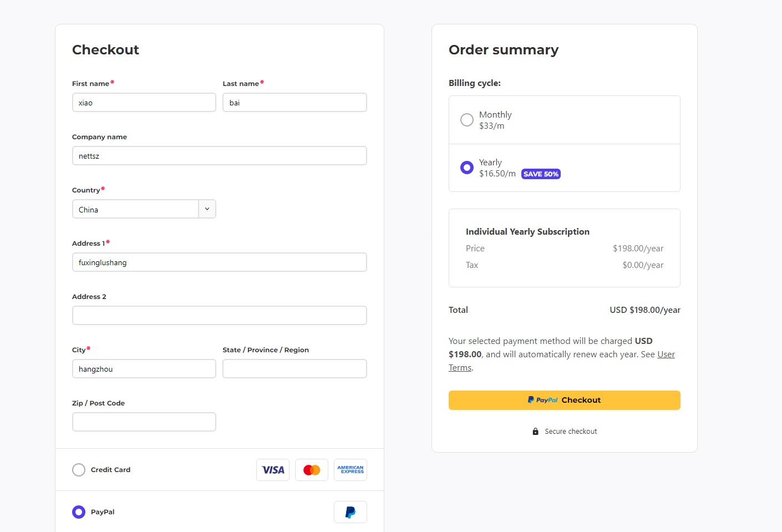This screenshot has width=782, height=532.
Task: Select the Yearly billing cycle
Action: [x=467, y=168]
